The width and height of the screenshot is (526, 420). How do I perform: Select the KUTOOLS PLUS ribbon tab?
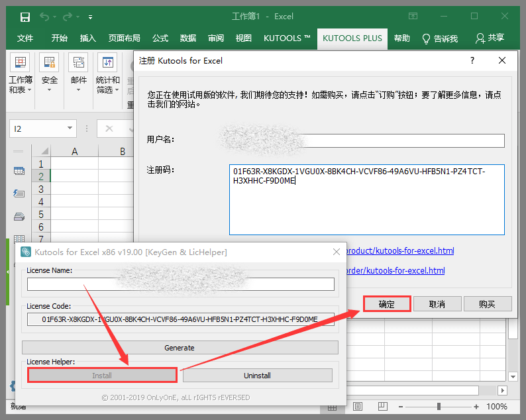352,38
